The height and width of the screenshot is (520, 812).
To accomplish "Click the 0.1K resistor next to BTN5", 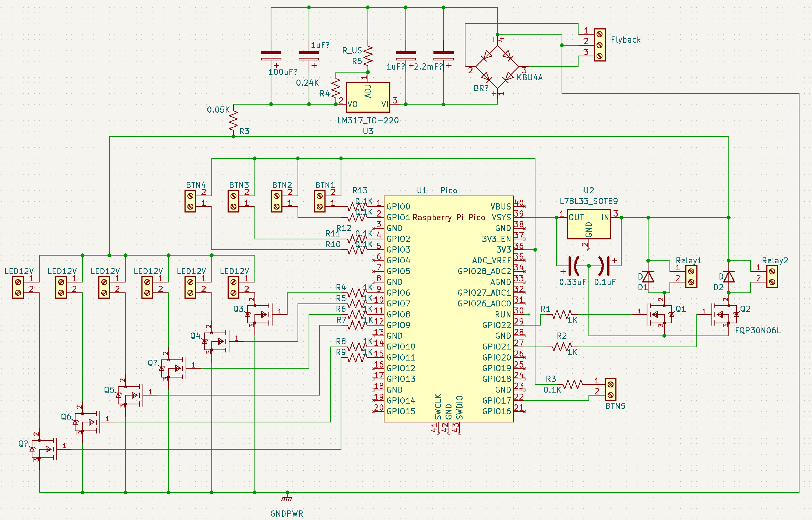I will tap(573, 384).
